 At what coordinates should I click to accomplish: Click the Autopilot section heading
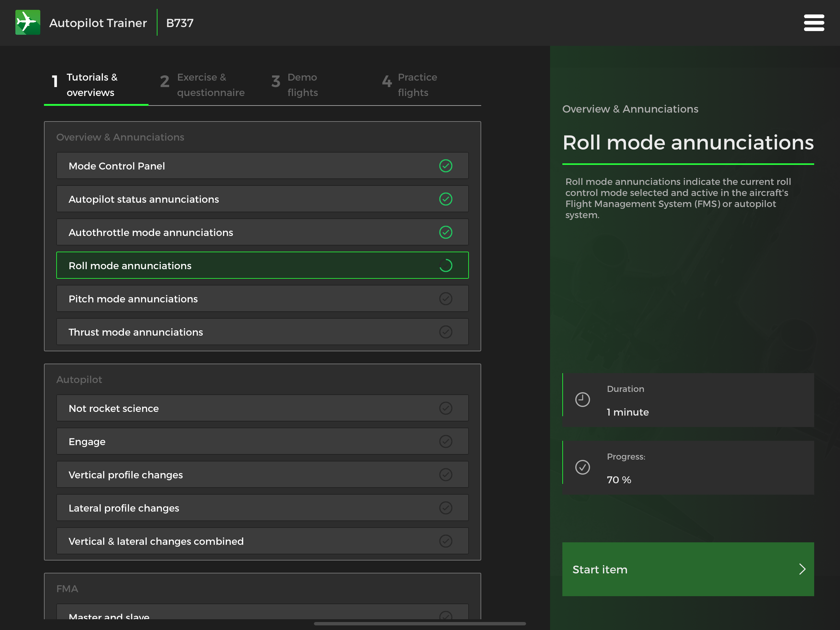[x=79, y=380]
